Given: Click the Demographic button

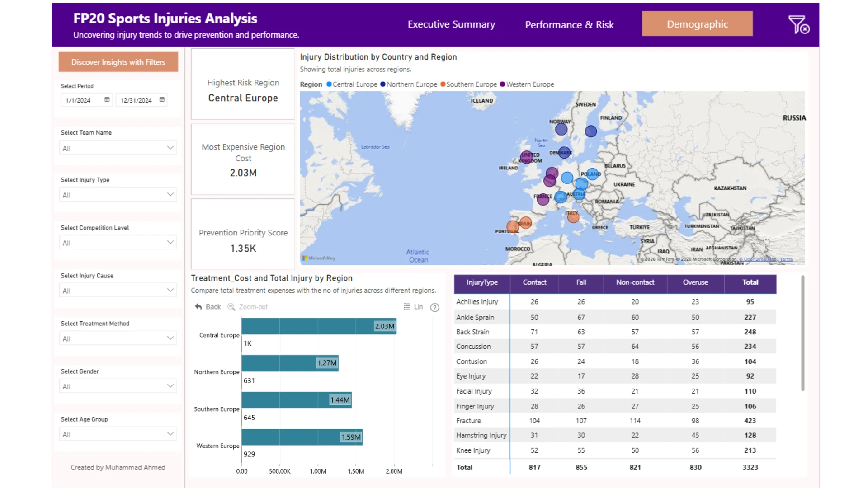Looking at the screenshot, I should point(697,24).
